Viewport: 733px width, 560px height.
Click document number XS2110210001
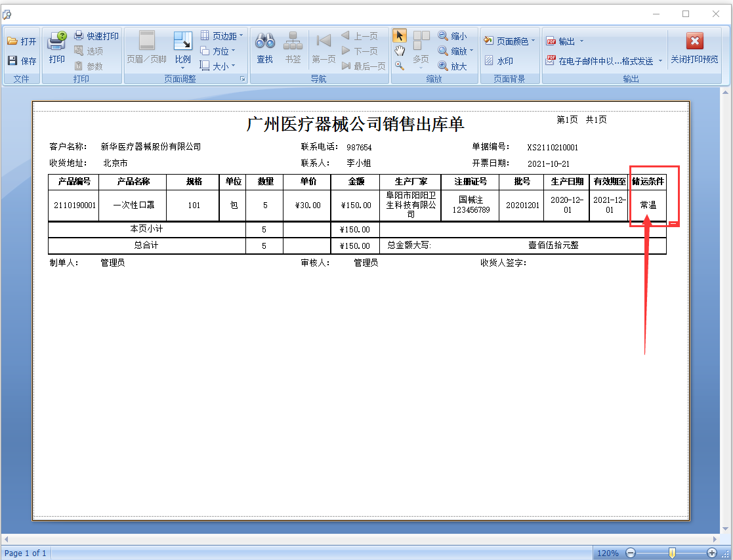[x=553, y=147]
